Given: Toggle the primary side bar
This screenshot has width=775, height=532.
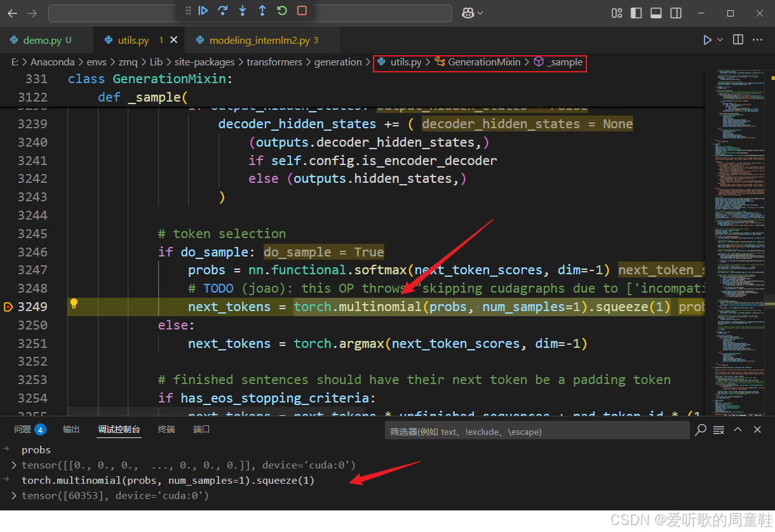Looking at the screenshot, I should tap(637, 13).
